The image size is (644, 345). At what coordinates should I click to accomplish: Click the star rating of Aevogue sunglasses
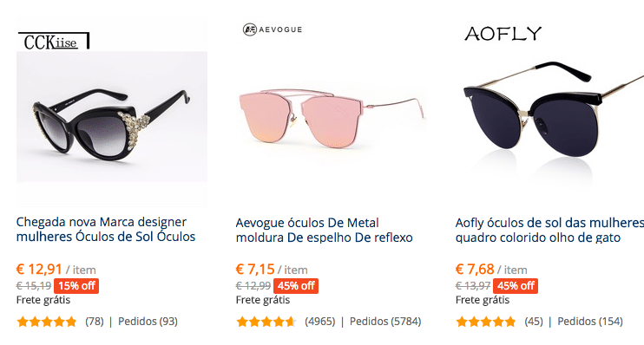266,322
